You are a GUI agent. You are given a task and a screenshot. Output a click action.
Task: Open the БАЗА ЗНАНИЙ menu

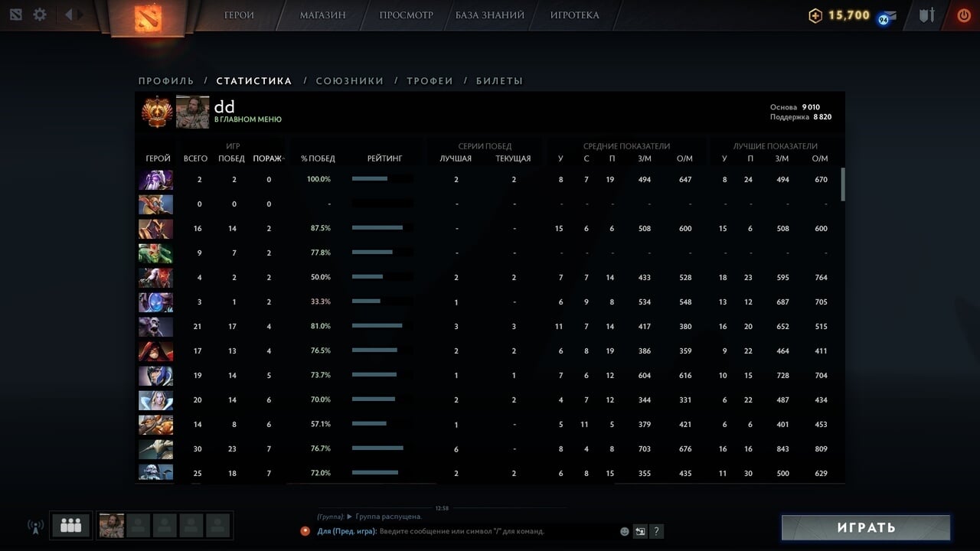click(x=490, y=15)
